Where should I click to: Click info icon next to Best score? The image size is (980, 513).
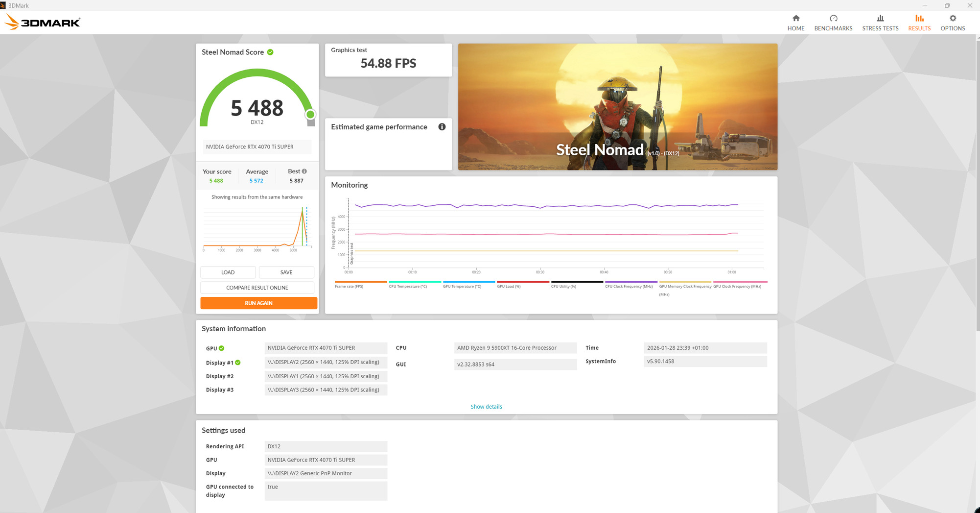tap(304, 170)
